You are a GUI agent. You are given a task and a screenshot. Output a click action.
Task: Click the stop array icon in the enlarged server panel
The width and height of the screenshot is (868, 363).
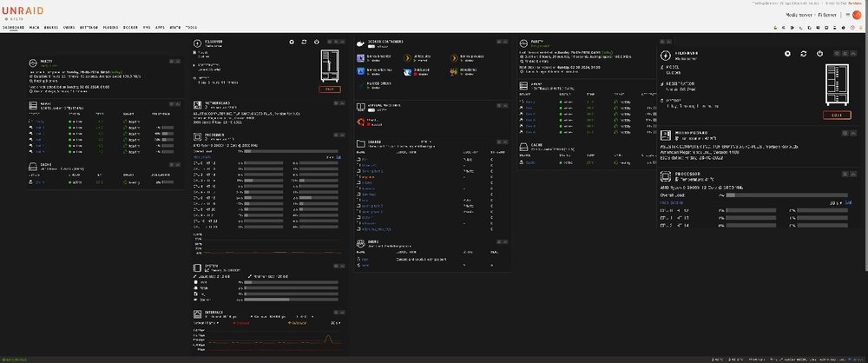787,54
